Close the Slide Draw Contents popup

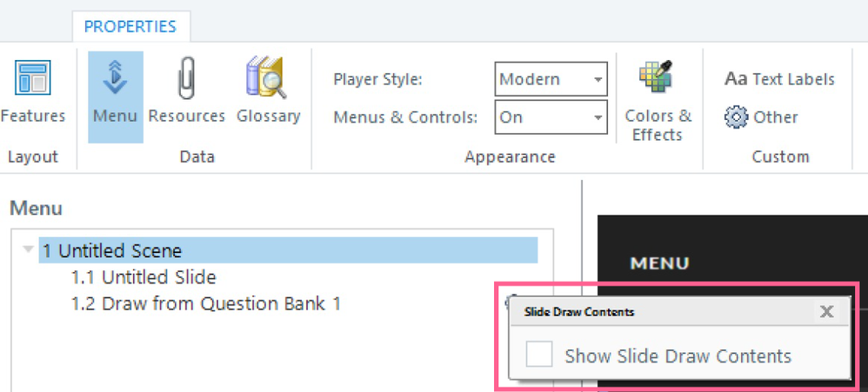[827, 311]
